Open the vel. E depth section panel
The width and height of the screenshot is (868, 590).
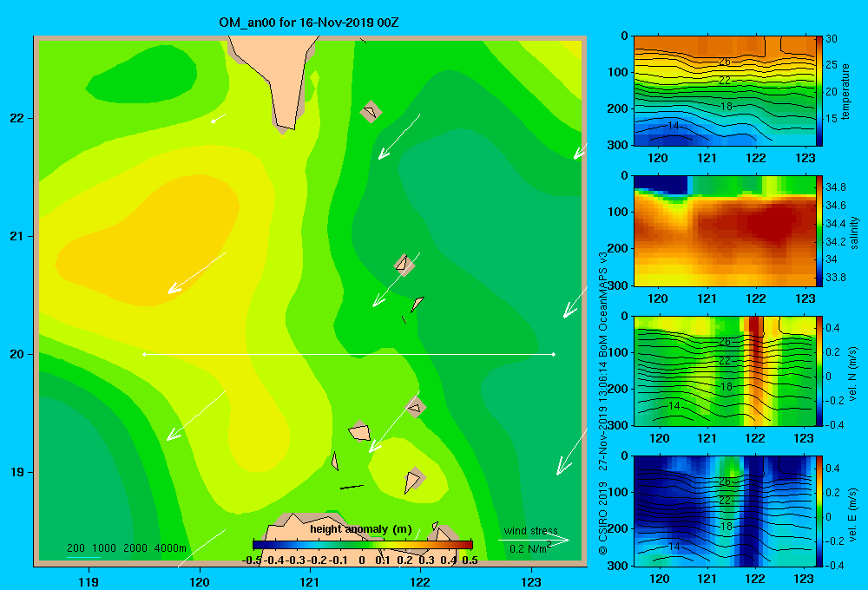click(x=724, y=511)
